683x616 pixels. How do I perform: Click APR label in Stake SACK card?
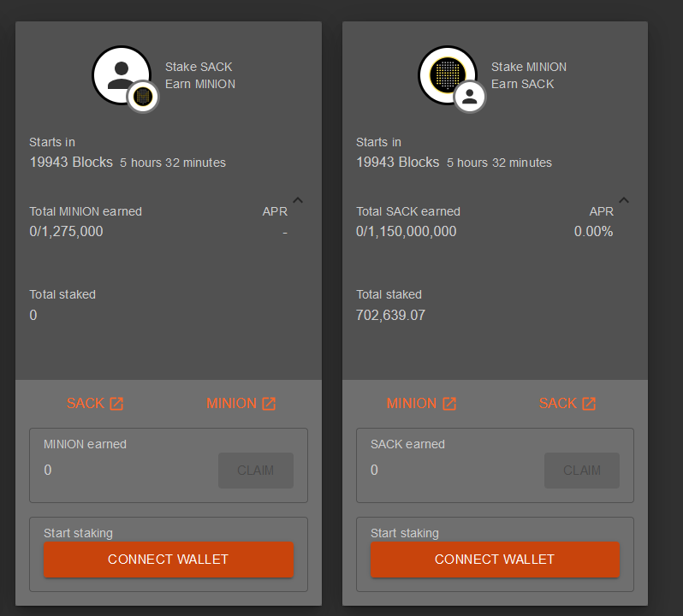[x=275, y=211]
